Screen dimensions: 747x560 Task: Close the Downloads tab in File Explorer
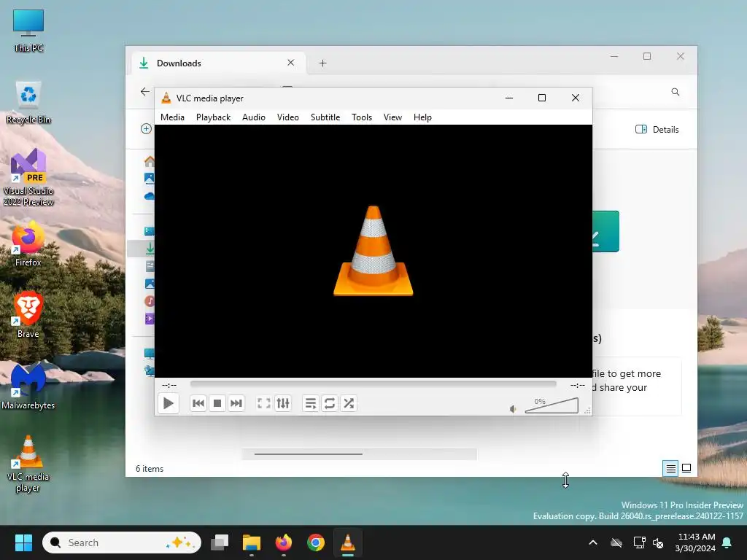(x=290, y=63)
